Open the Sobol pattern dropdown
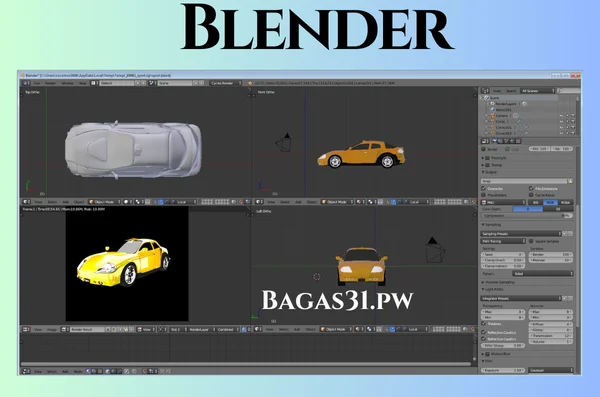600x397 pixels. tap(543, 273)
